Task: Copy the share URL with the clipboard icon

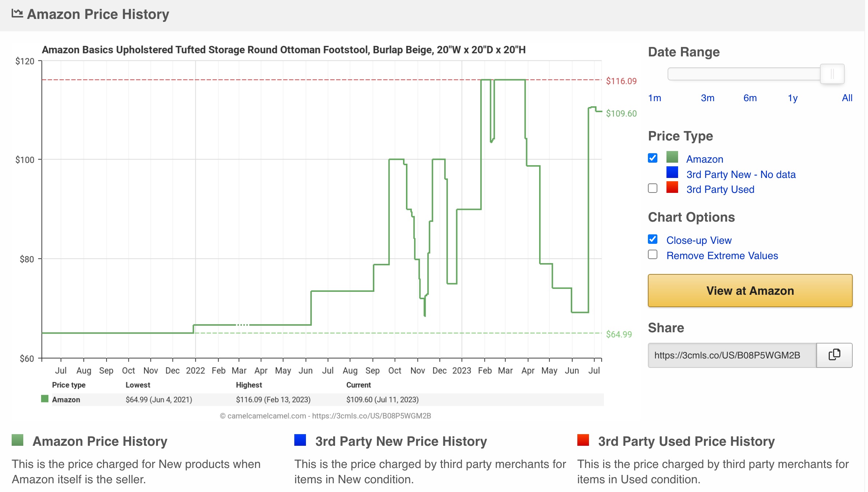Action: pyautogui.click(x=834, y=355)
